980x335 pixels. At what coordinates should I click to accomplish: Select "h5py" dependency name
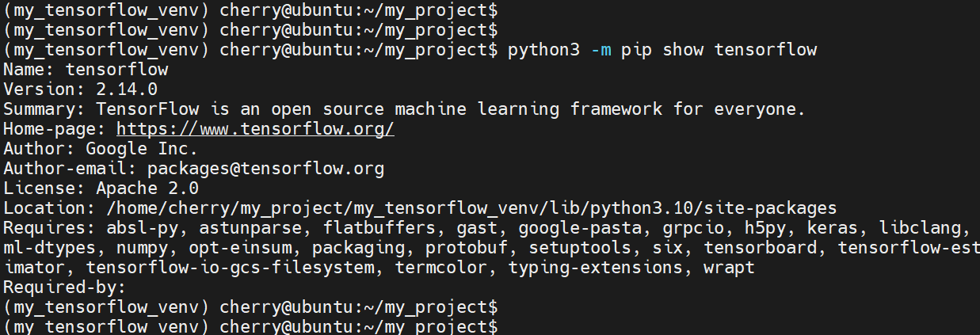pyautogui.click(x=771, y=229)
